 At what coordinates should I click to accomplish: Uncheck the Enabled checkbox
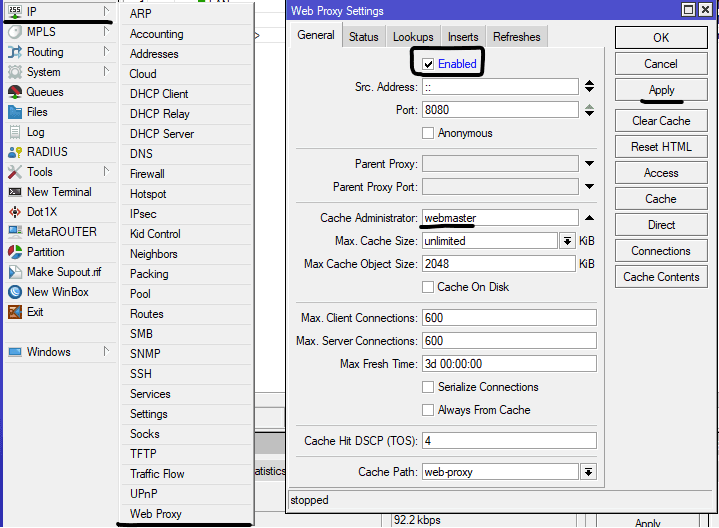coord(428,64)
